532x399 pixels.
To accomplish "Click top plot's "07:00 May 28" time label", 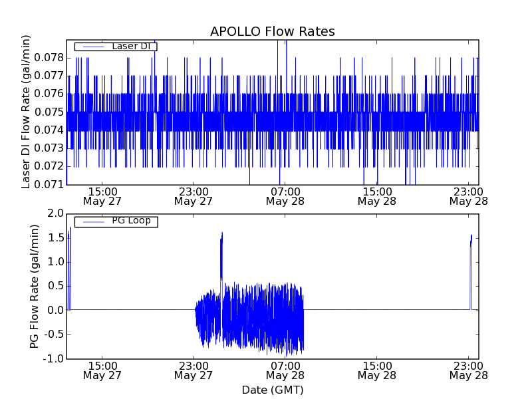I will (x=285, y=196).
